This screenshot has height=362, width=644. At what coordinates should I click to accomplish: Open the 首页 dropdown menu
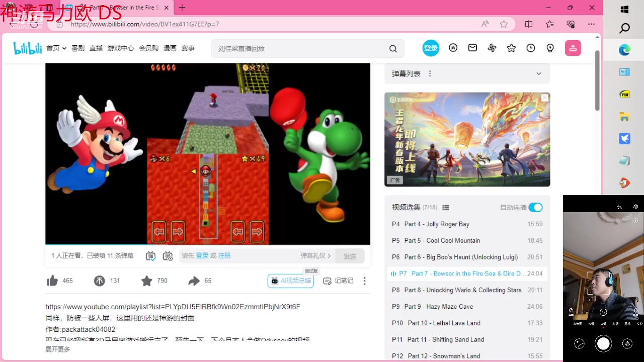point(56,48)
